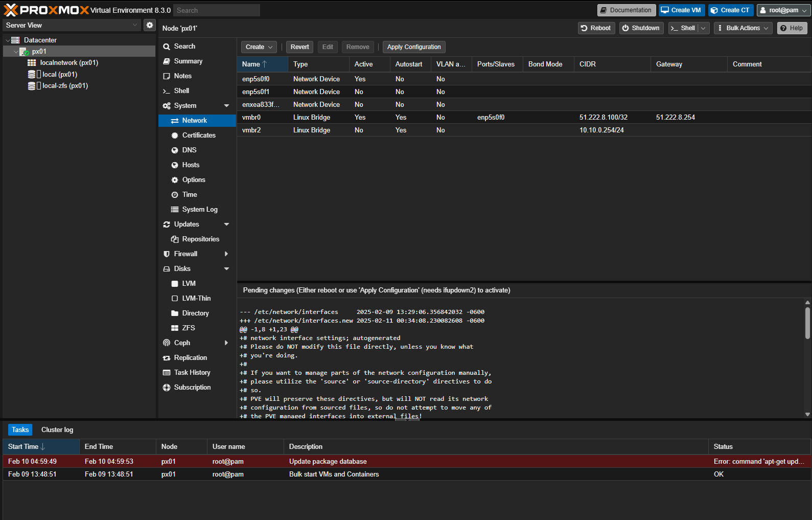Collapse the Datacenter tree node
Image resolution: width=812 pixels, height=520 pixels.
pyautogui.click(x=7, y=40)
